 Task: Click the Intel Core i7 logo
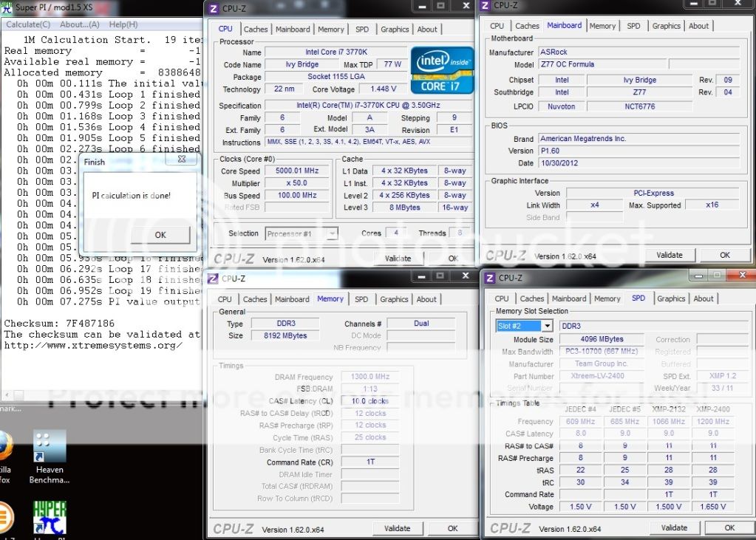441,70
